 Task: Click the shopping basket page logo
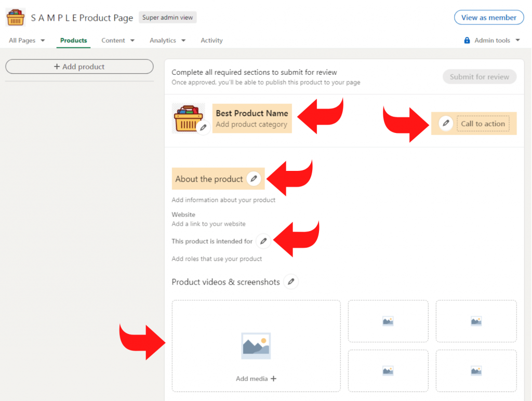pos(16,17)
